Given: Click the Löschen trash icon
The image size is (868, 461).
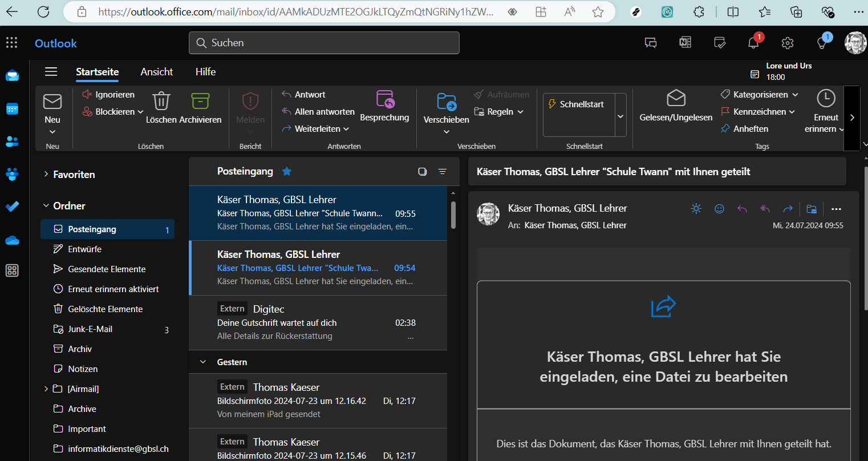Looking at the screenshot, I should [161, 102].
